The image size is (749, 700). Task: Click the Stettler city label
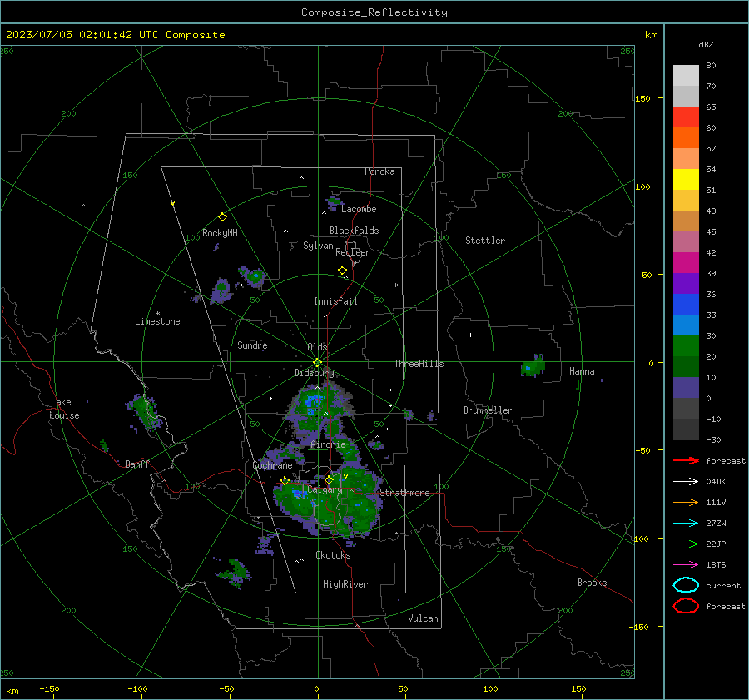[485, 241]
